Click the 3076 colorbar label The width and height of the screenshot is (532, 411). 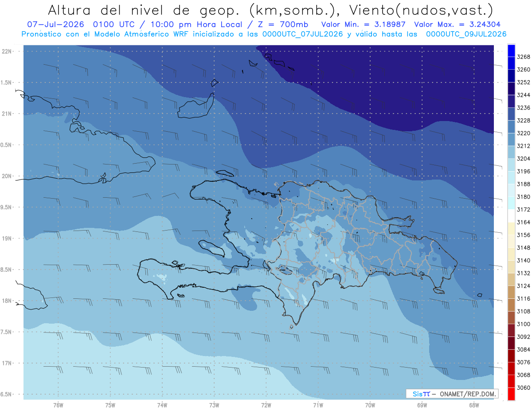(524, 362)
